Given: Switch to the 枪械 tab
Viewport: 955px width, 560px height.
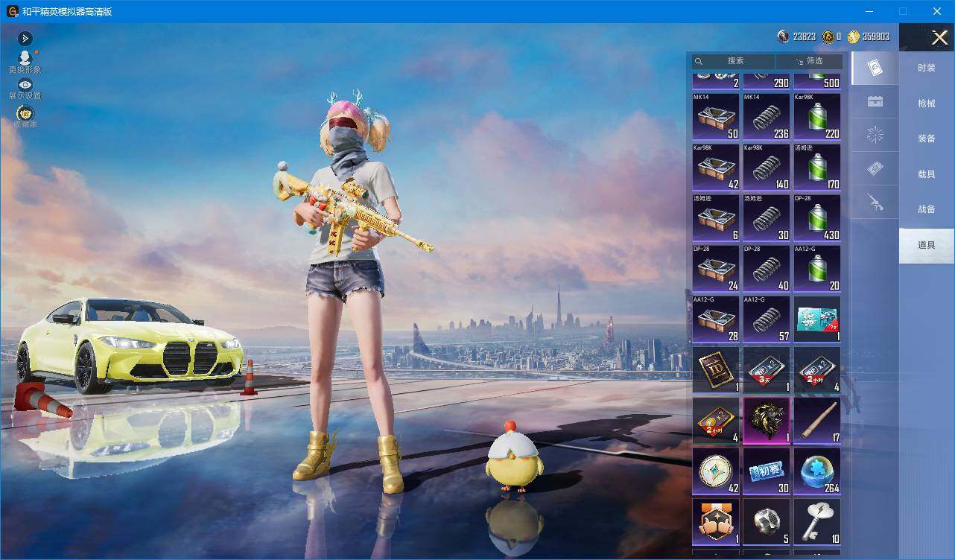Looking at the screenshot, I should [x=927, y=104].
